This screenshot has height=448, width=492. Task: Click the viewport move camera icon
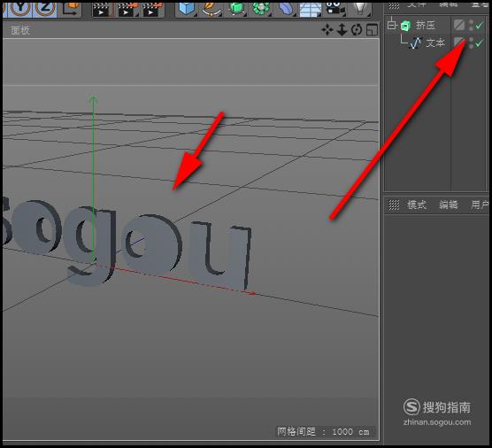[x=327, y=30]
